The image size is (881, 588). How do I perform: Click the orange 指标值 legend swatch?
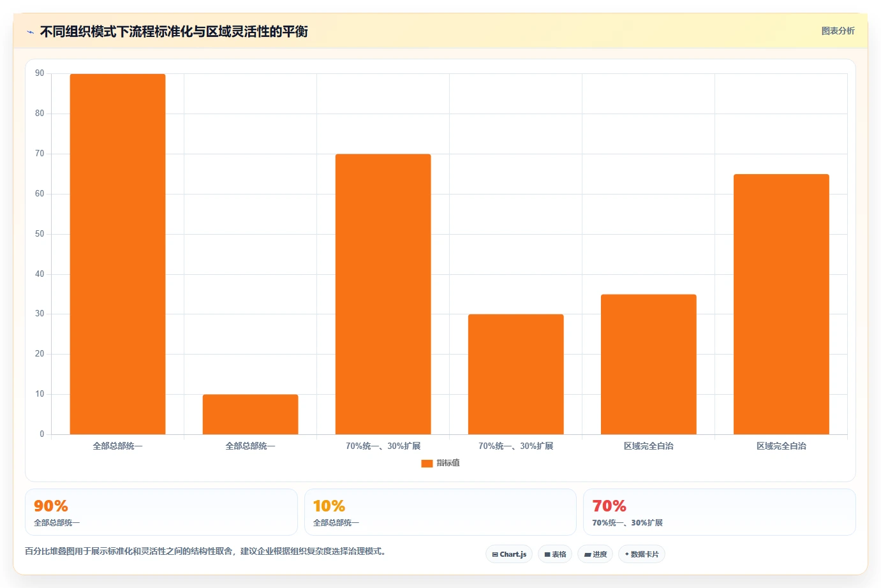pyautogui.click(x=427, y=464)
